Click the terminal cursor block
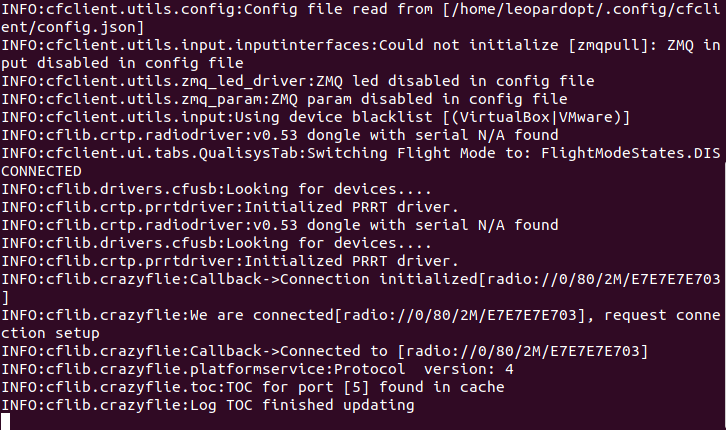The image size is (726, 430). click(6, 423)
